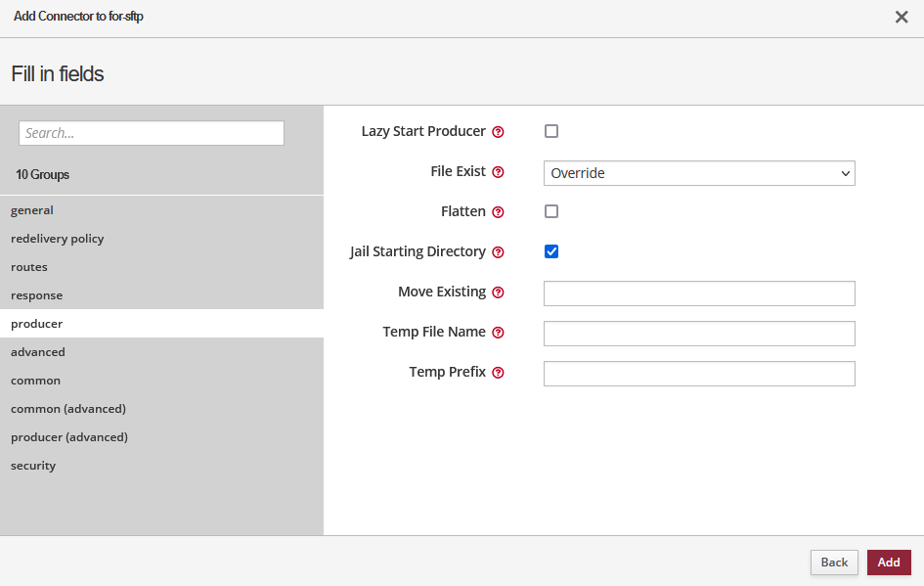Image resolution: width=924 pixels, height=586 pixels.
Task: Click help icon next to Lazy Start Producer
Action: (498, 132)
